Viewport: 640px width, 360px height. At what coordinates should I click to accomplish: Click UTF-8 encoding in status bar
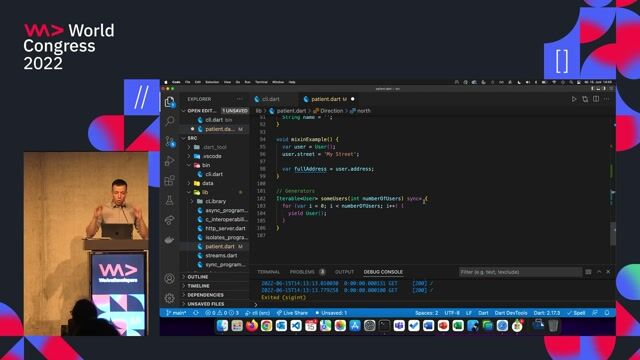click(452, 313)
